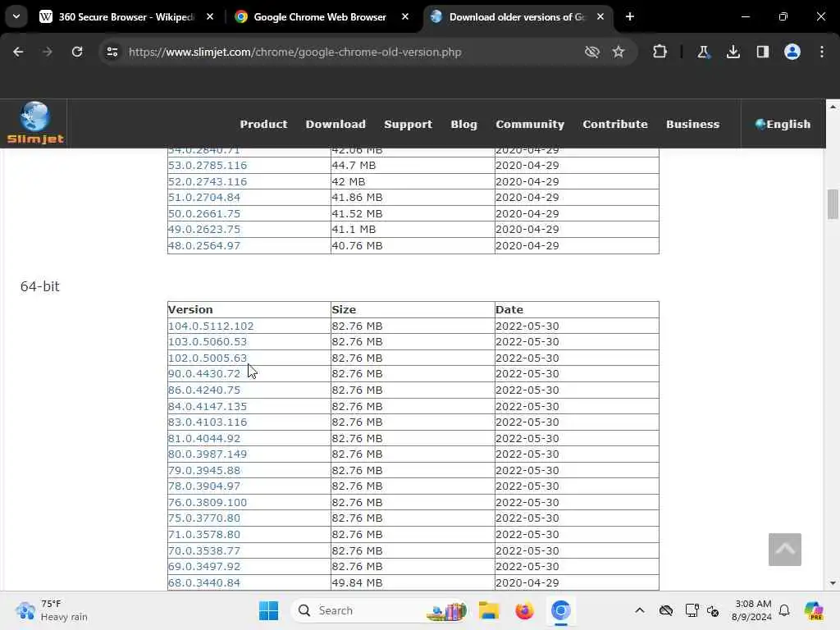840x630 pixels.
Task: Close the Download older versions tab
Action: (600, 16)
